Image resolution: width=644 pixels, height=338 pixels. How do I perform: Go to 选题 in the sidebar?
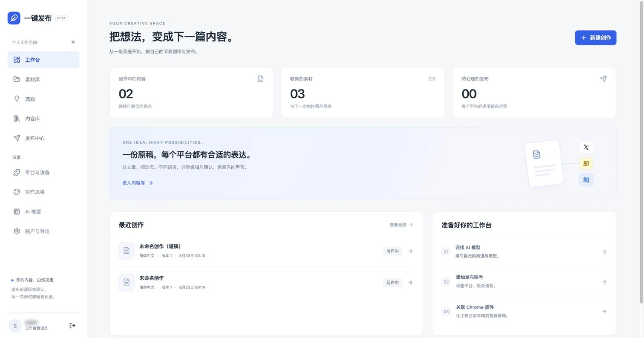43,99
